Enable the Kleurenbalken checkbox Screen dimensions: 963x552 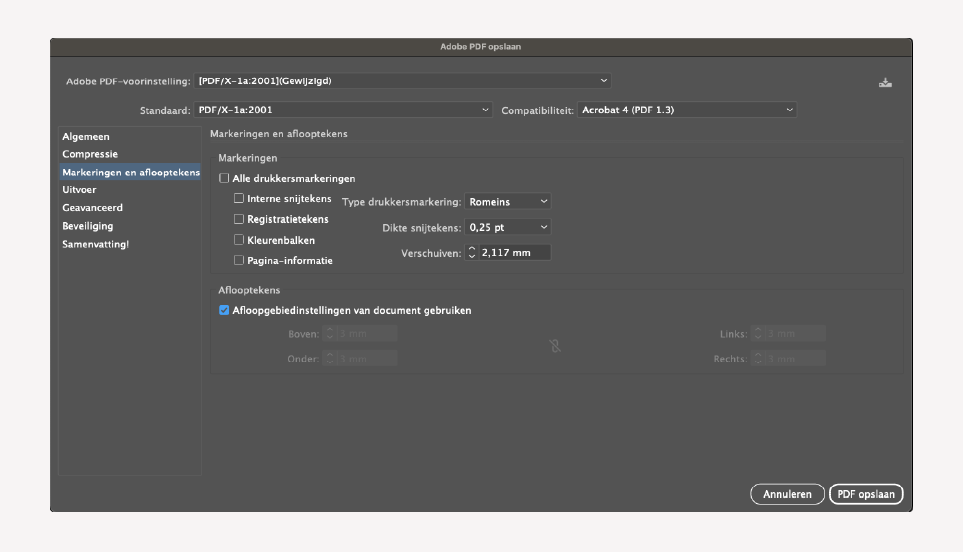(239, 240)
